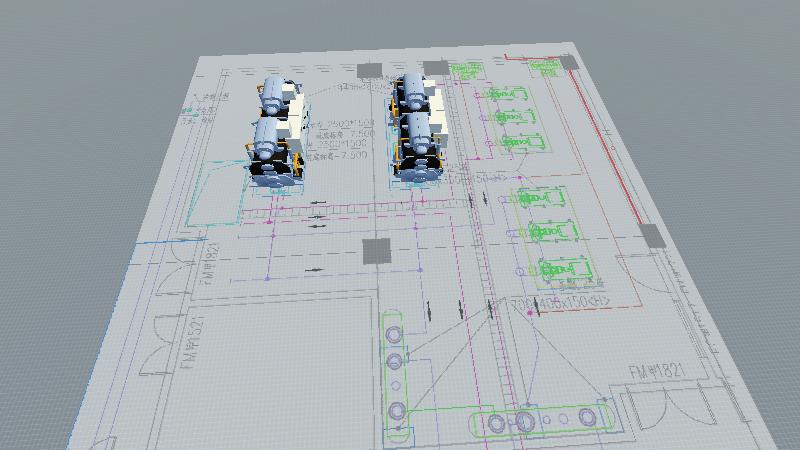Image resolution: width=800 pixels, height=450 pixels.
Task: Click the gray column at the far right edge
Action: pyautogui.click(x=650, y=236)
